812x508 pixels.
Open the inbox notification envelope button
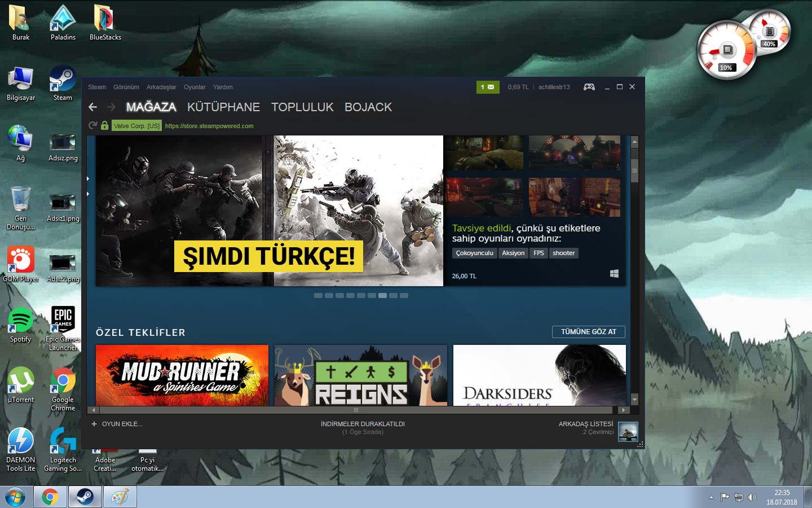[488, 87]
